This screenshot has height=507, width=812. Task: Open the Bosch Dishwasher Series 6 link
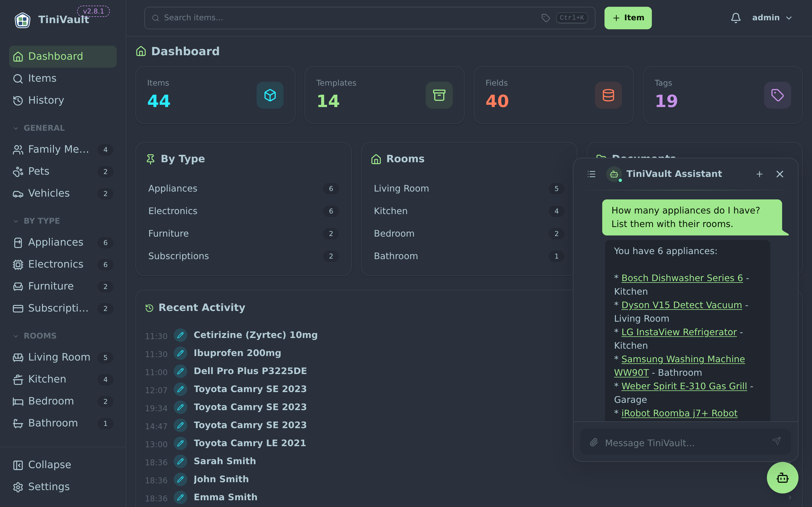point(682,278)
